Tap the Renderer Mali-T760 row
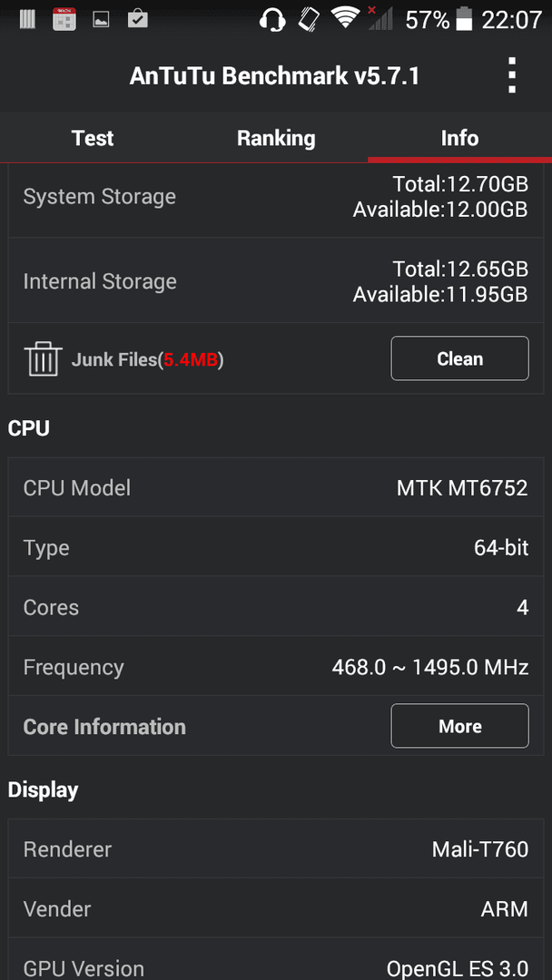The image size is (552, 980). click(x=276, y=849)
